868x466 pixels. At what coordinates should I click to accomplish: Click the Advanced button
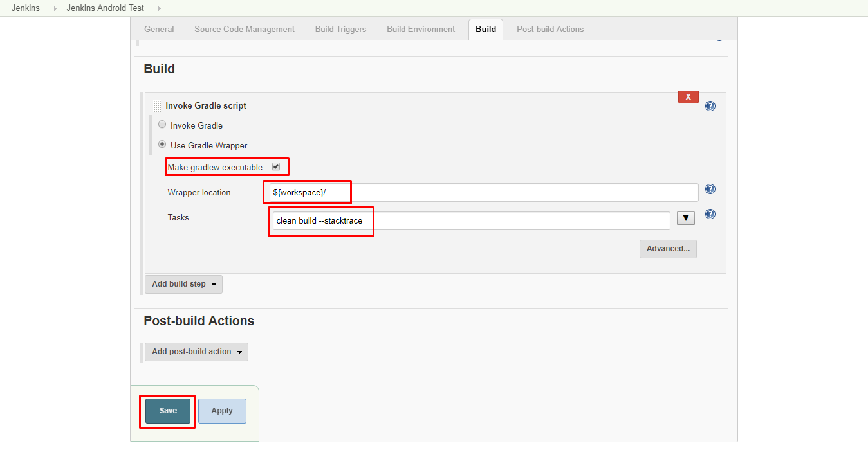click(x=668, y=249)
